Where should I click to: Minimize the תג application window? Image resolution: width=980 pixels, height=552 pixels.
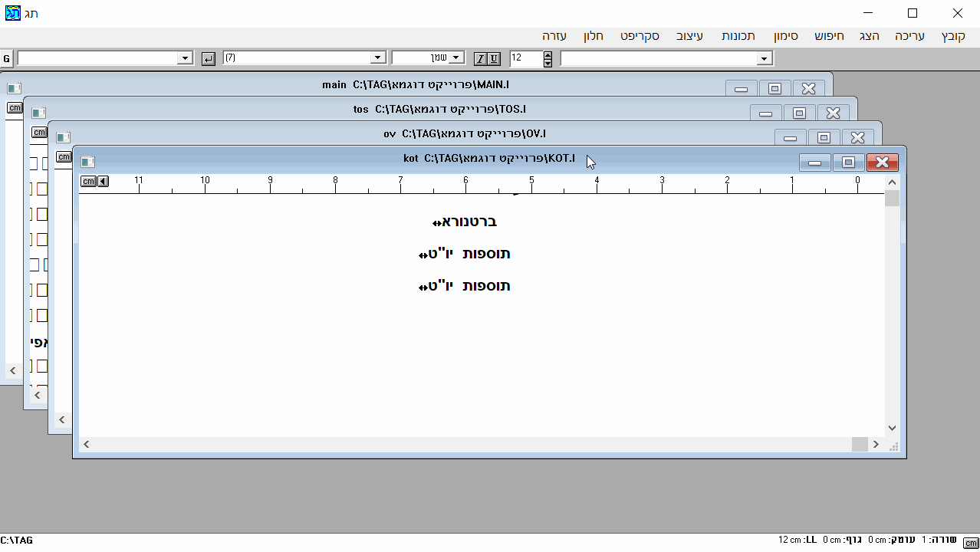868,13
